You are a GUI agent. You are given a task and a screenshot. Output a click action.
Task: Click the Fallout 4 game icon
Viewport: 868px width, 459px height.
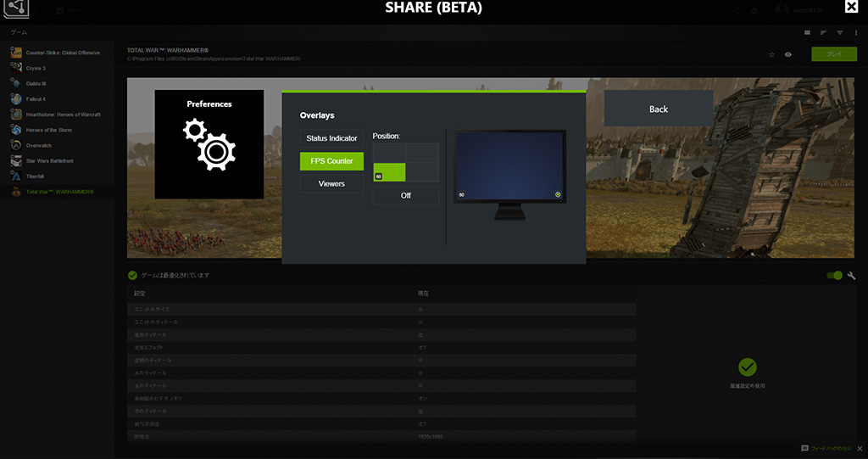point(16,99)
